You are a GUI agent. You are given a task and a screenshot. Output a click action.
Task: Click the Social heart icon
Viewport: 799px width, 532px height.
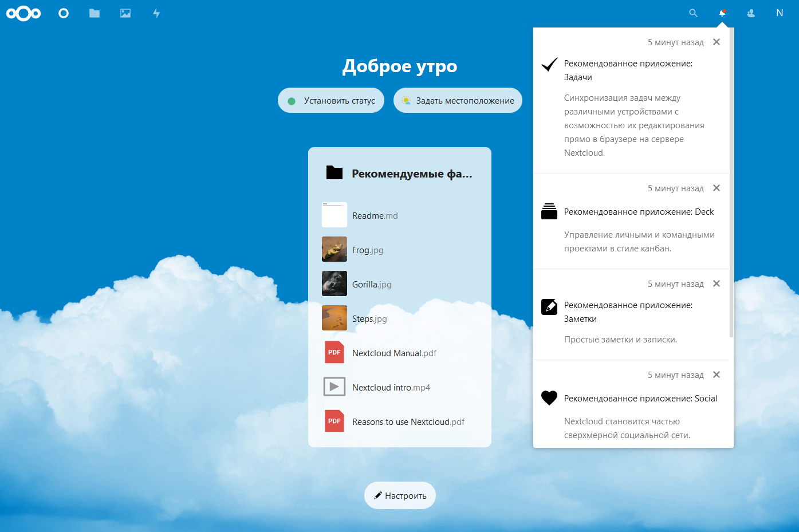coord(549,398)
